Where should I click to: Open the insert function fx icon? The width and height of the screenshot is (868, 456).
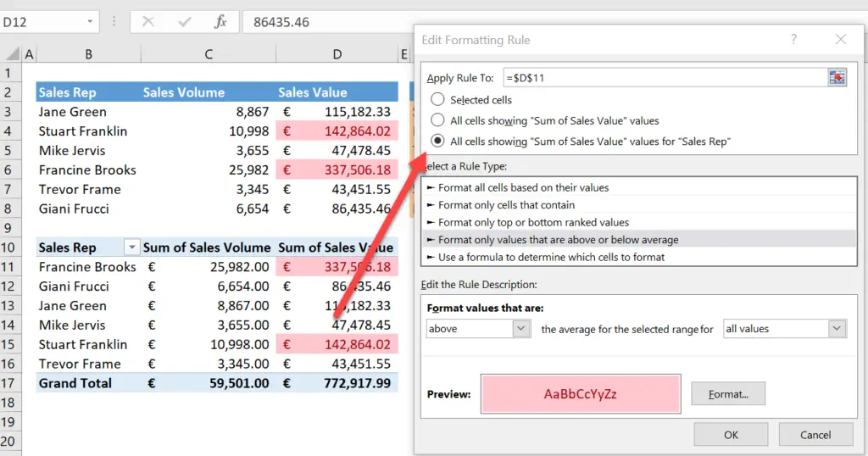pyautogui.click(x=220, y=21)
